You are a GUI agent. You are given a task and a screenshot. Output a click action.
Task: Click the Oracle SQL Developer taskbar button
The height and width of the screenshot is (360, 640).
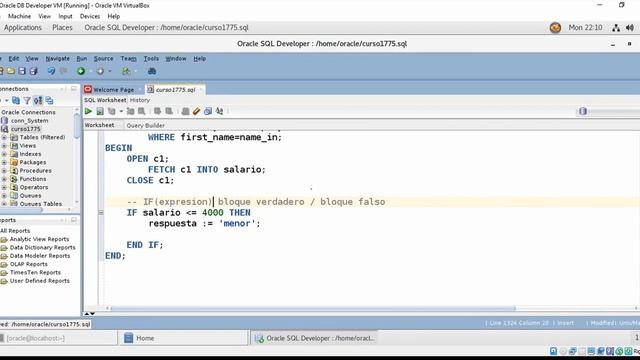[x=314, y=338]
